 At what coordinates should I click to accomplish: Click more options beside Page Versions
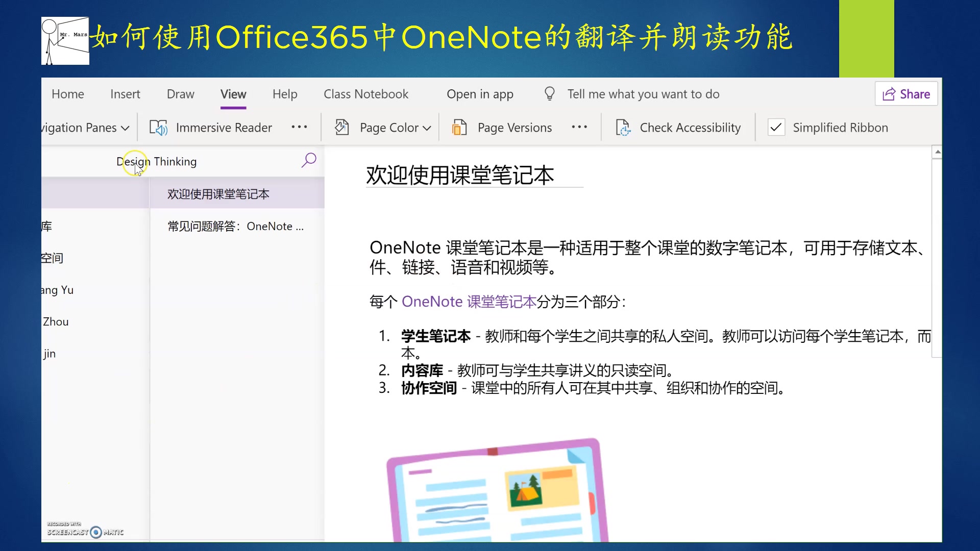pos(579,128)
